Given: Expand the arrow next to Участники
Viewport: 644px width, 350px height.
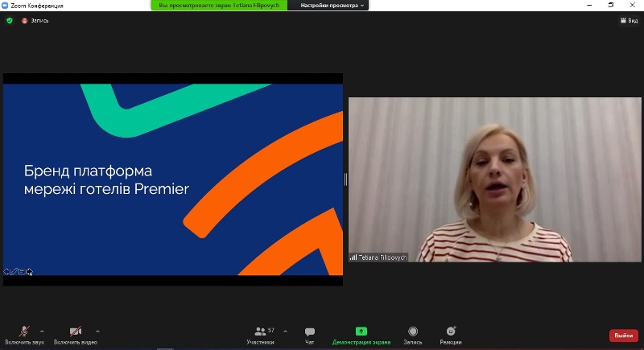Looking at the screenshot, I should click(286, 331).
